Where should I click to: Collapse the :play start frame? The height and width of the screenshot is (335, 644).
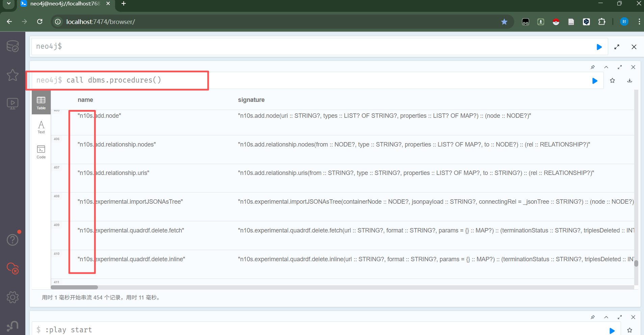click(606, 317)
